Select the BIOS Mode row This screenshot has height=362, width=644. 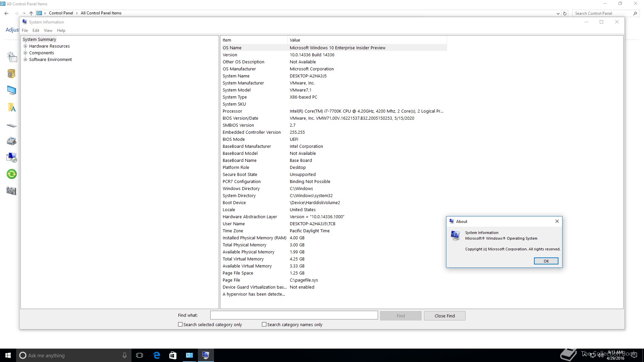(334, 139)
